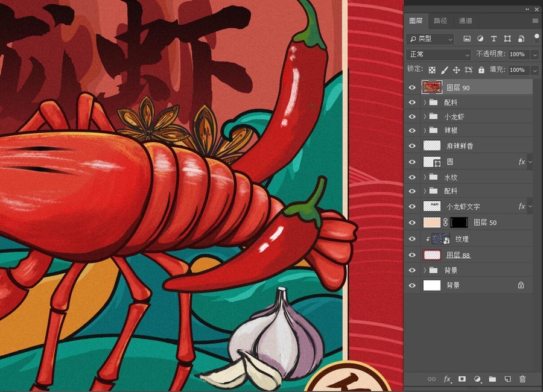Screen dimensions: 543x392
Task: Open the 填充 fill dropdown arrow
Action: pyautogui.click(x=535, y=71)
